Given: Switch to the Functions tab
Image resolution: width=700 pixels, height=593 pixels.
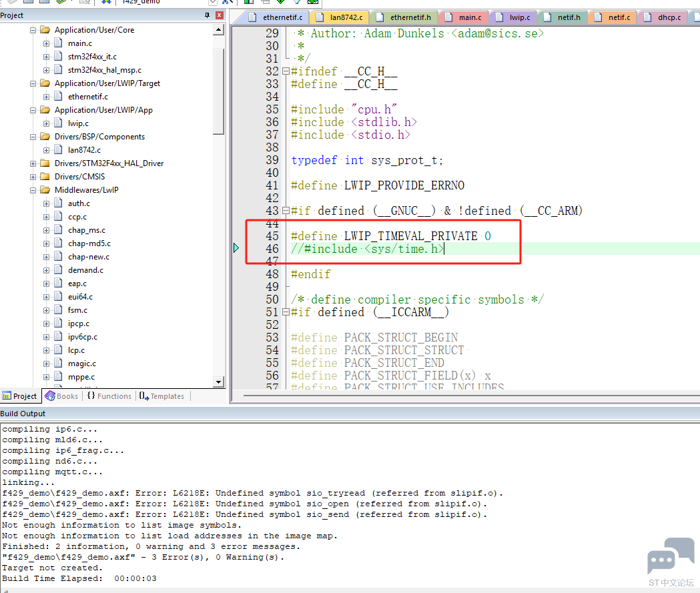Looking at the screenshot, I should (109, 396).
